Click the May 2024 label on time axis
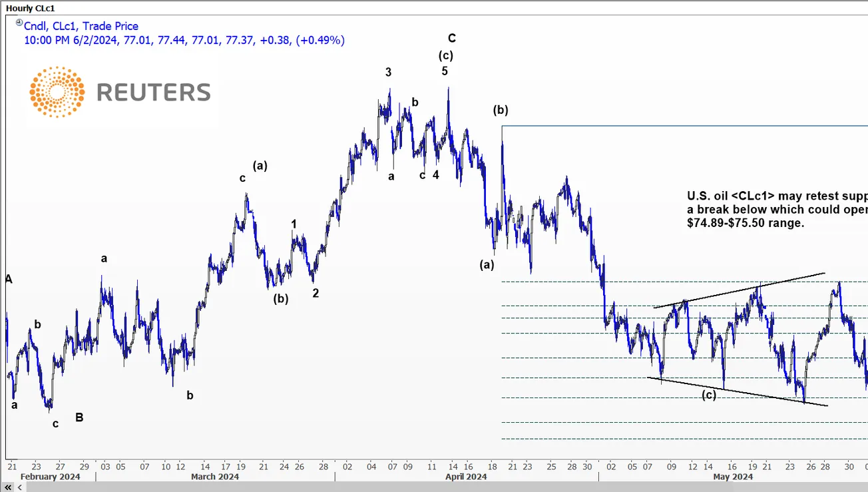This screenshot has width=868, height=492. pos(732,477)
